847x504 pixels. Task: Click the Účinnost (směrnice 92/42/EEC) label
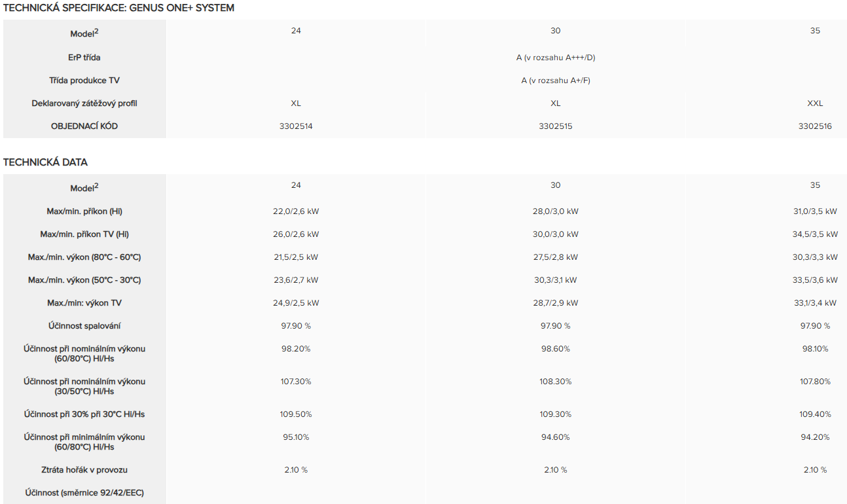(84, 493)
